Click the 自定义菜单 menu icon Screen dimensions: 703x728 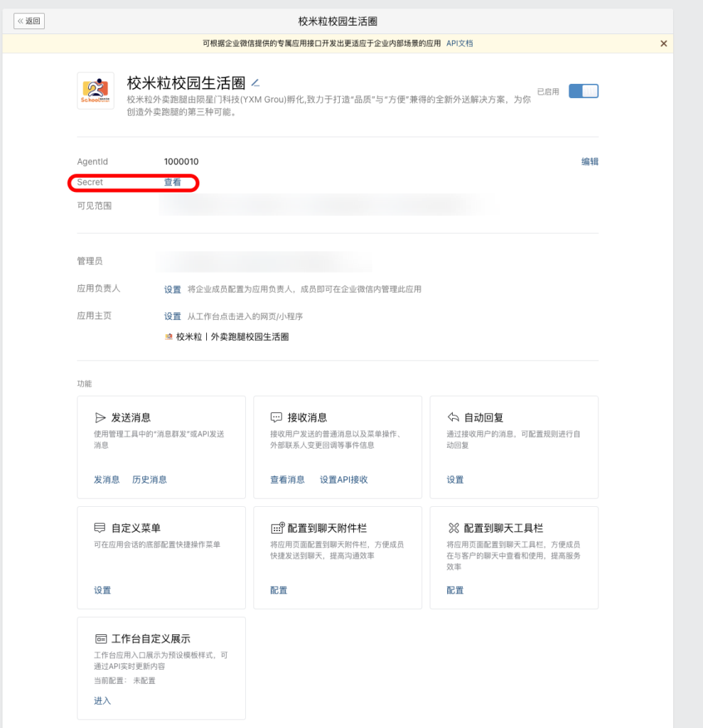(100, 528)
